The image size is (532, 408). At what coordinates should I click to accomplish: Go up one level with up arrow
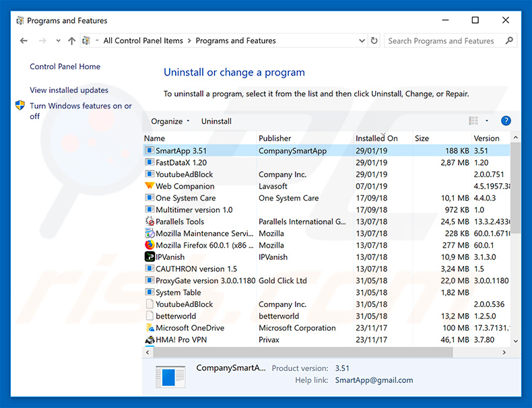tap(71, 41)
